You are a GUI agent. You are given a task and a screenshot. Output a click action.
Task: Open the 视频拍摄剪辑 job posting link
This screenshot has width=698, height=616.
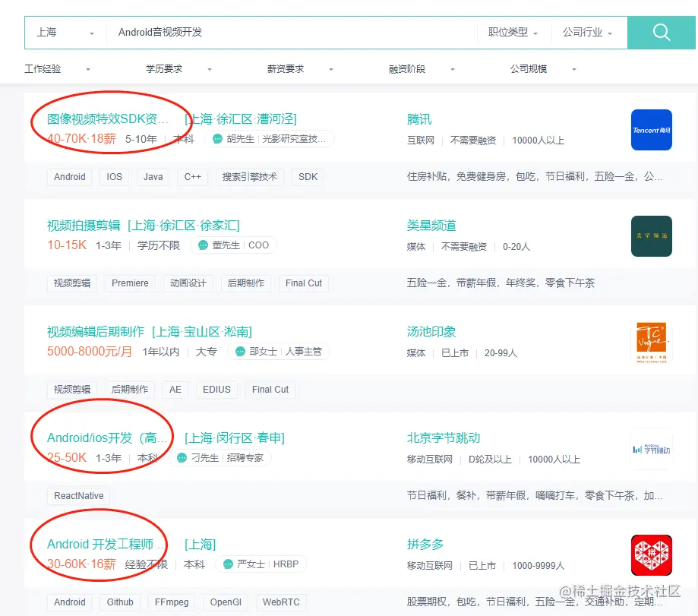(x=84, y=225)
